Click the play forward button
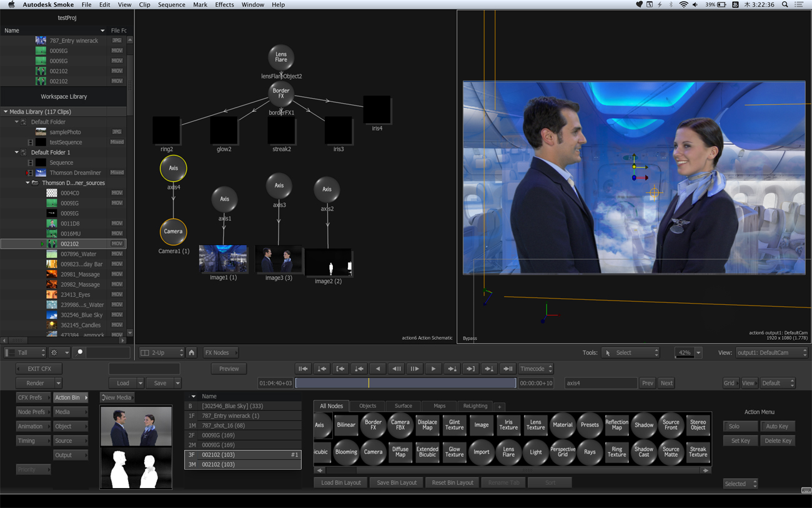 tap(433, 369)
